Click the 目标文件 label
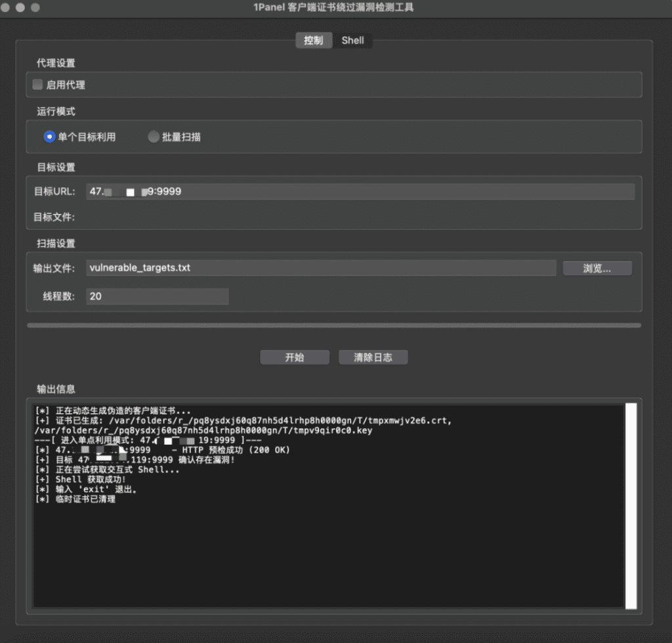The image size is (672, 643). pos(54,217)
